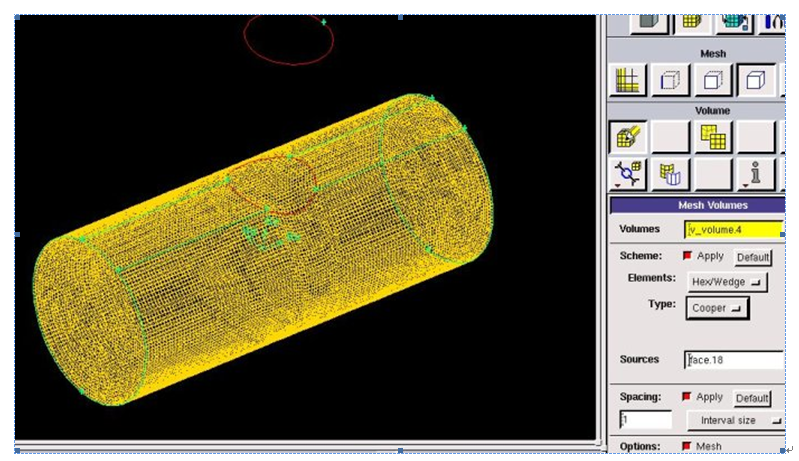Image resolution: width=799 pixels, height=461 pixels.
Task: Click the Mesh Volumes tool icon
Action: 628,136
